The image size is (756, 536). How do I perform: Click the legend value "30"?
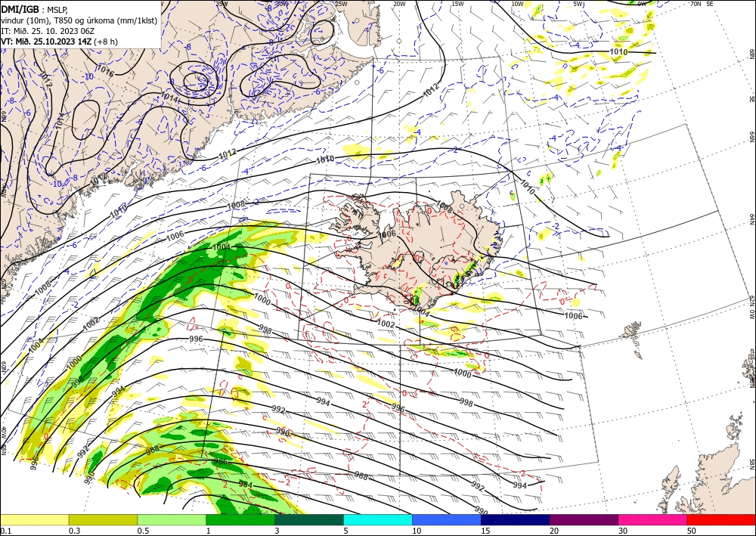[x=622, y=531]
